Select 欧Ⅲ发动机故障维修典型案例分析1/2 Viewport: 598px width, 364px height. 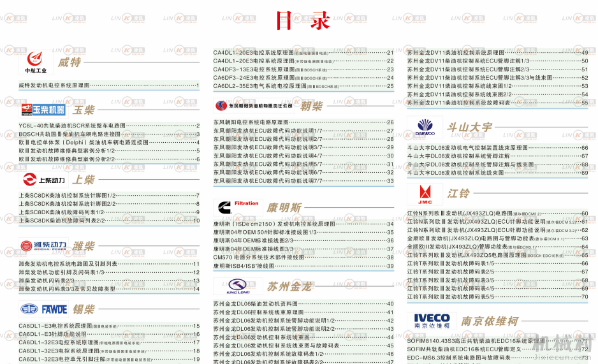(108, 150)
